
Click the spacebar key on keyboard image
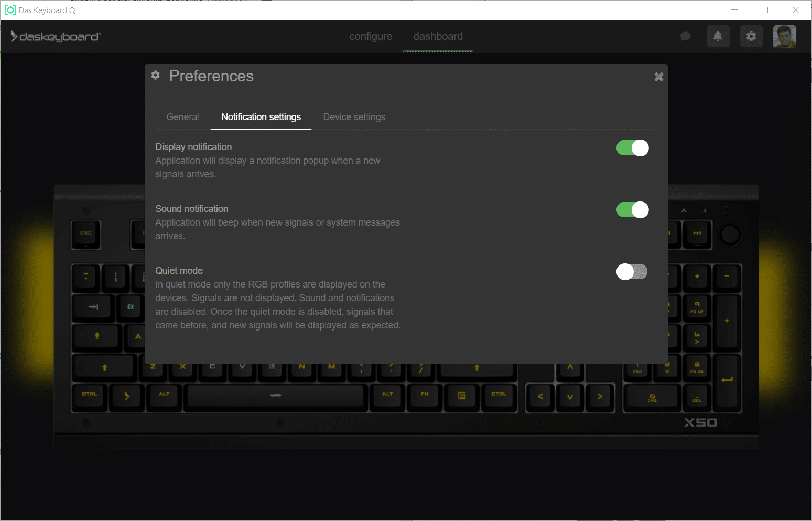pos(275,395)
